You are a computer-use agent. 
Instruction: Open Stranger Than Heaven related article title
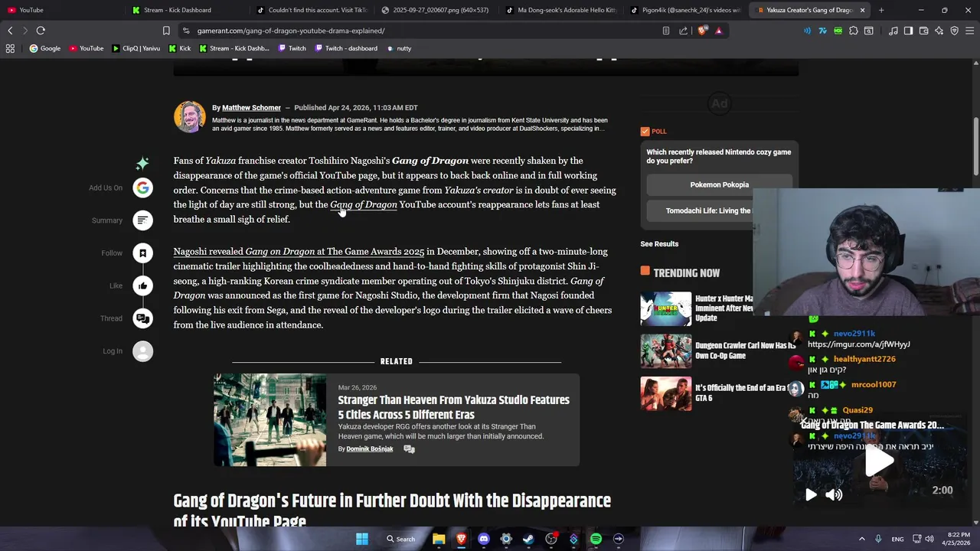(453, 407)
